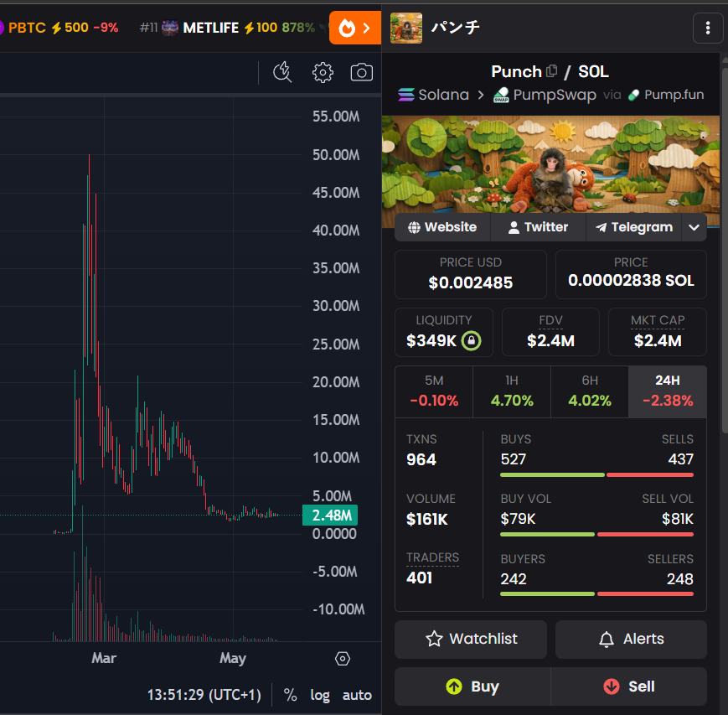The image size is (728, 715).
Task: Take a chart snapshot with camera icon
Action: [362, 72]
